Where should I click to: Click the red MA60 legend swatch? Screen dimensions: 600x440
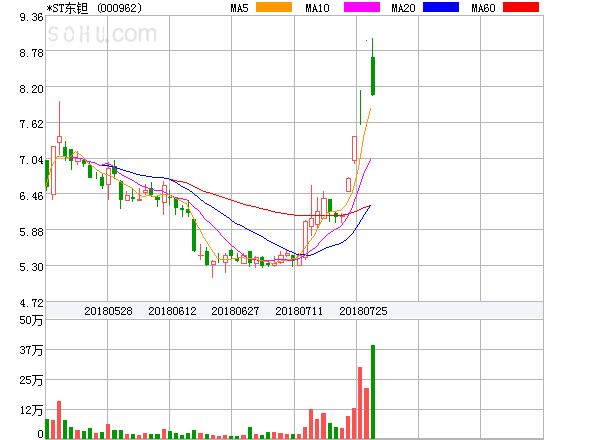[x=521, y=7]
